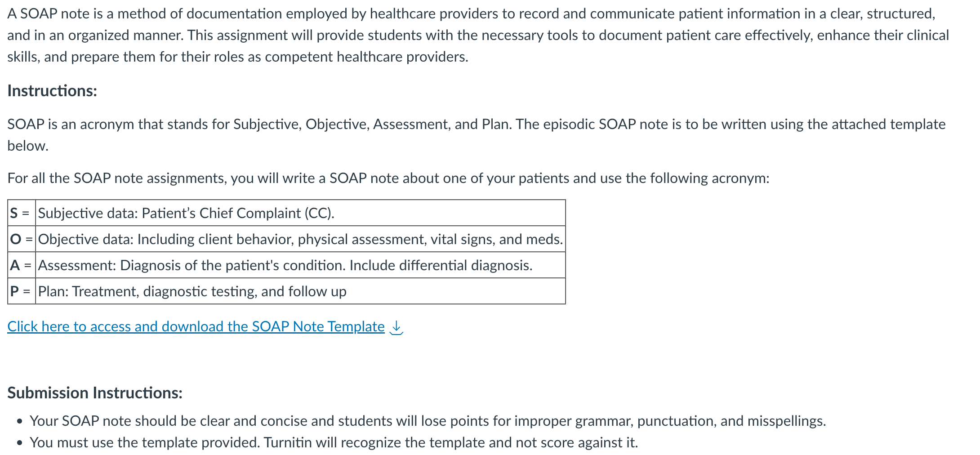Click the Objective data description cell
Image resolution: width=980 pixels, height=455 pixels.
[300, 239]
